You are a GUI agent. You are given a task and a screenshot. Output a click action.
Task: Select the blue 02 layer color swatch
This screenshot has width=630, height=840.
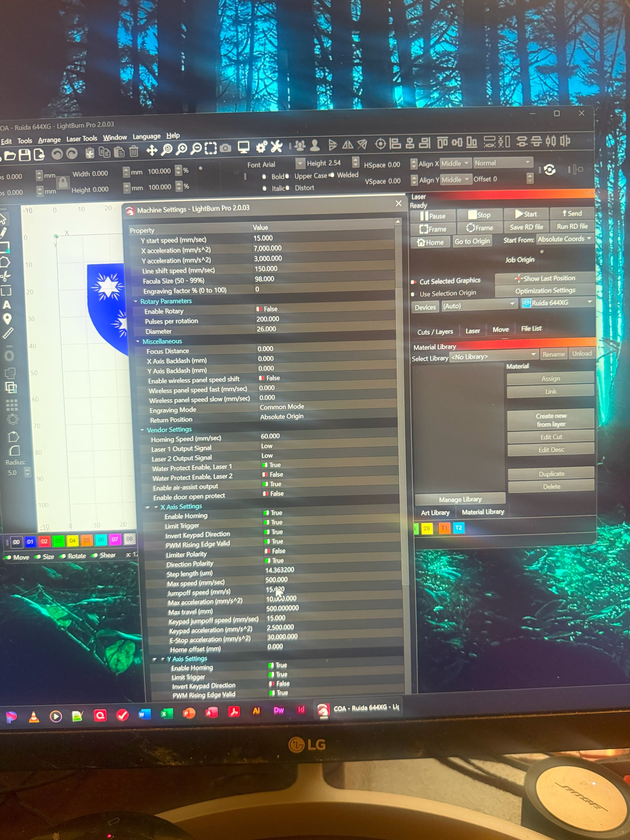[45, 541]
